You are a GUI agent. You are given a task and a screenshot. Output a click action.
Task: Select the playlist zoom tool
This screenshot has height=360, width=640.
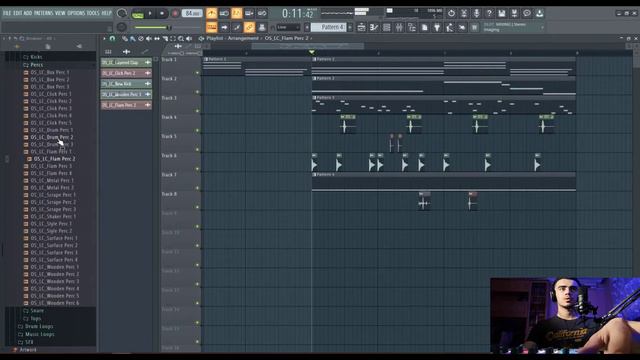tap(181, 38)
